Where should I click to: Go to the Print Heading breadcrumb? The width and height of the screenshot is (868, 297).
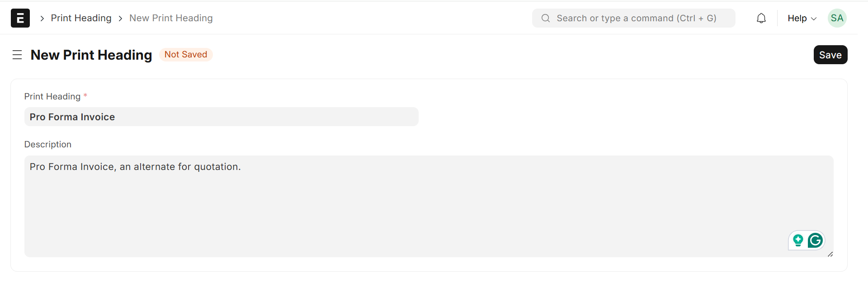(81, 18)
